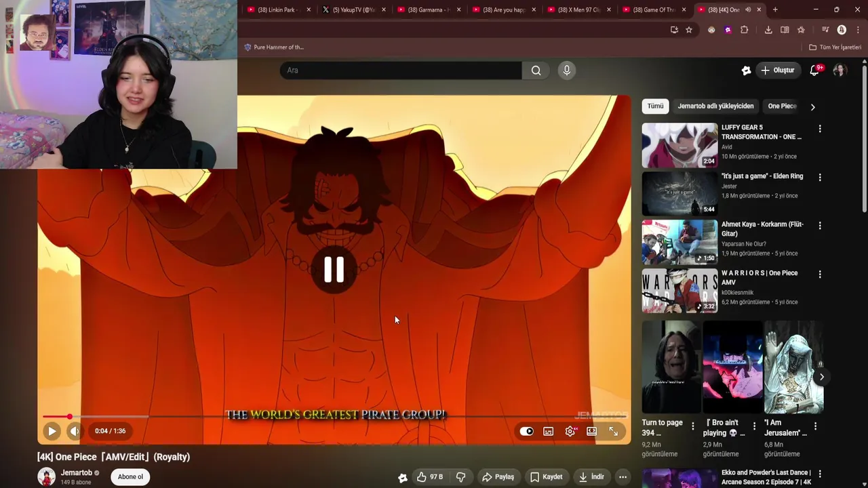Play the video with the play button
The width and height of the screenshot is (868, 488).
click(x=52, y=431)
